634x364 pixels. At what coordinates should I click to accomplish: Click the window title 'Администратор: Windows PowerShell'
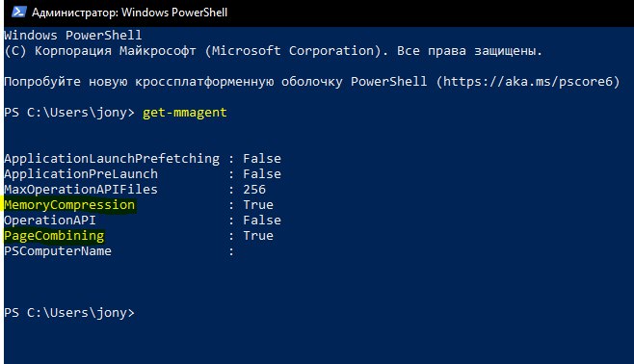pos(129,13)
